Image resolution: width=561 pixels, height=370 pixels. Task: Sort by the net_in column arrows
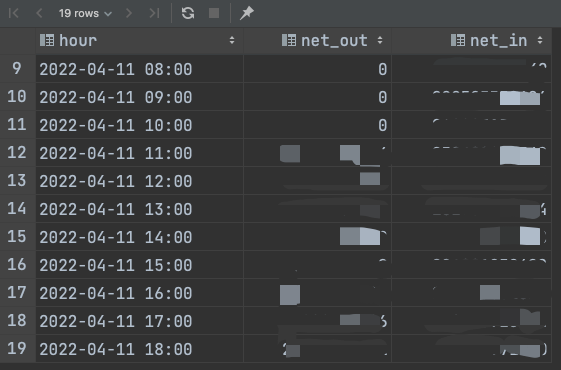tap(540, 40)
